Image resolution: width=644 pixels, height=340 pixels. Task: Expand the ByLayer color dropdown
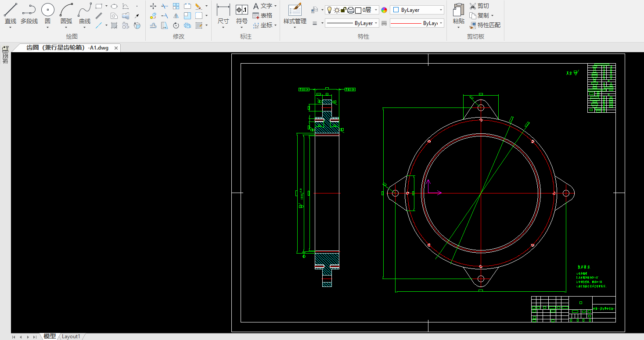[440, 10]
